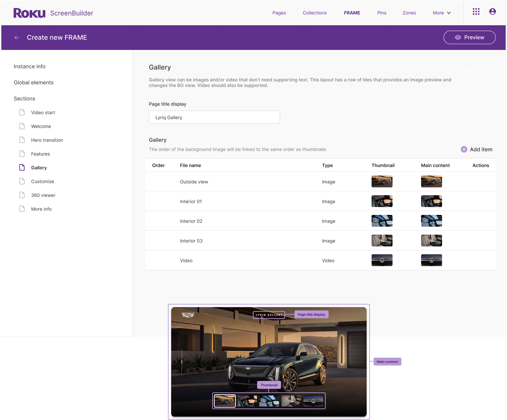Go to the Pins tab
Screen dimensions: 507x420
click(x=382, y=13)
